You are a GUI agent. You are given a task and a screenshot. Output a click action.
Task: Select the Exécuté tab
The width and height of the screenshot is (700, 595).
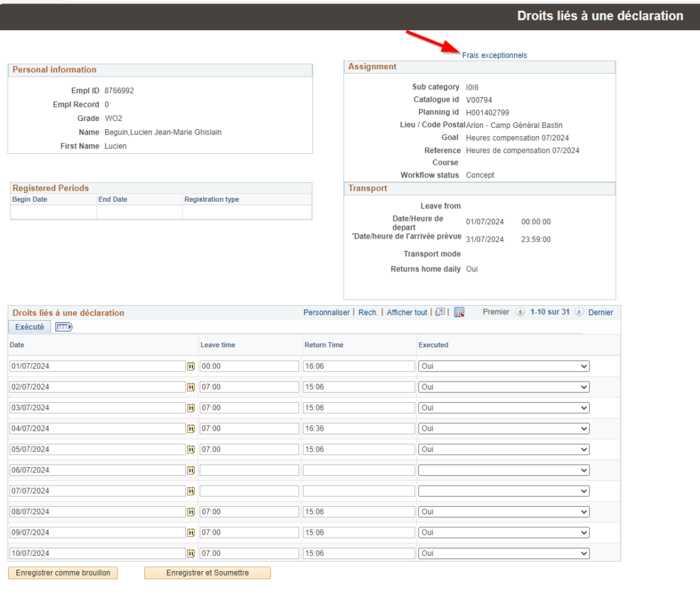[29, 327]
